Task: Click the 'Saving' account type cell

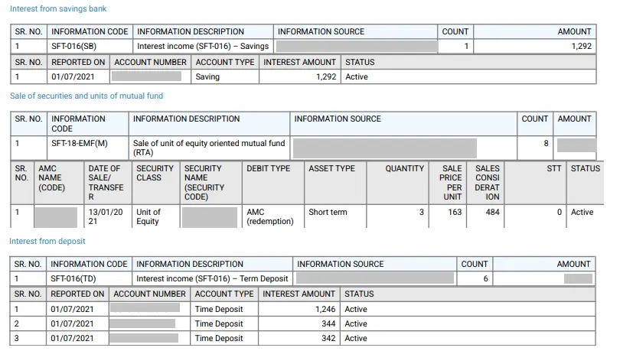Action: (x=207, y=76)
